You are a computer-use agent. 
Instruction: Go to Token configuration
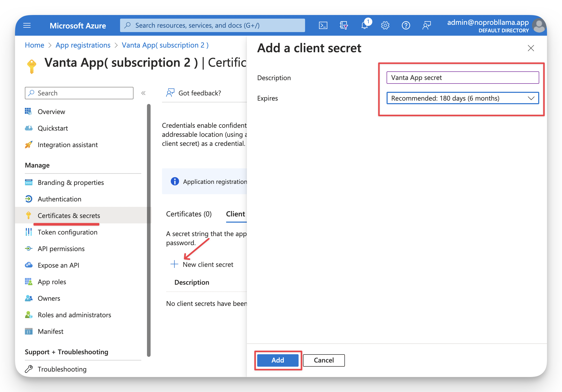68,232
